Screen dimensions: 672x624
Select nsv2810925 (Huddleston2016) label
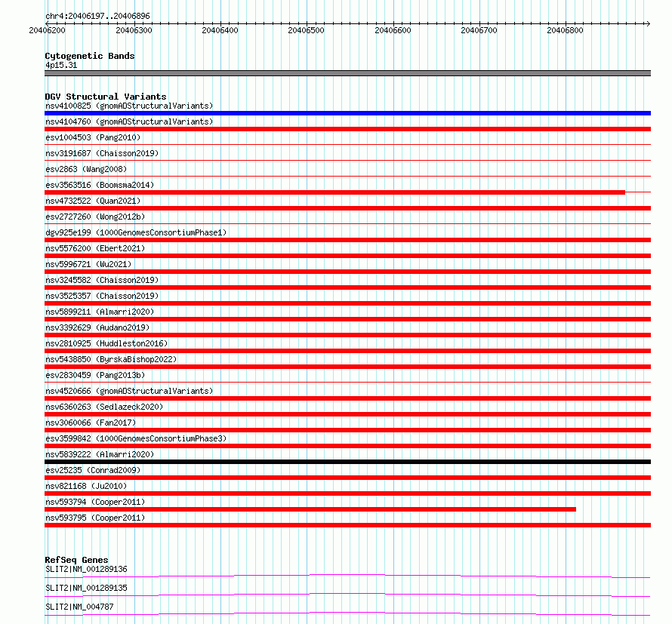(x=106, y=343)
